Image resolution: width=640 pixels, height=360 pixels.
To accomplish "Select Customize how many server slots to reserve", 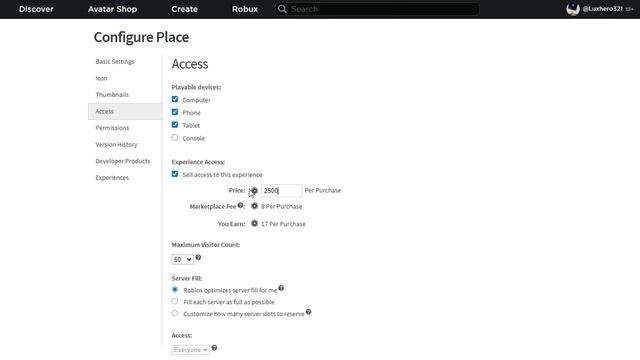I will (175, 313).
